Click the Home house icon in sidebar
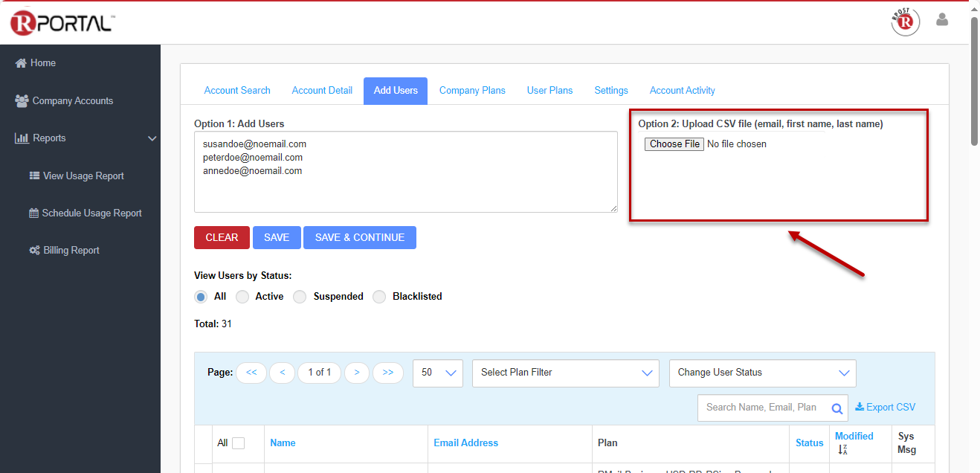 21,63
